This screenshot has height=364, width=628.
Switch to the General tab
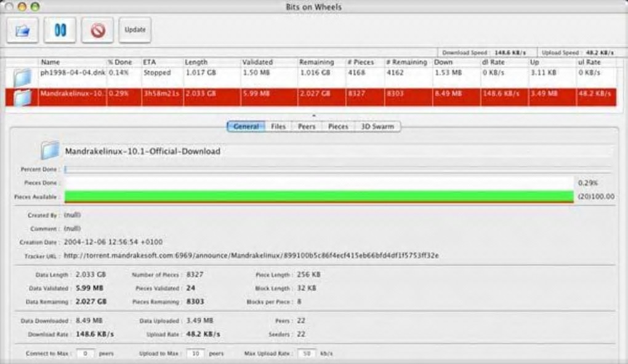pyautogui.click(x=246, y=127)
